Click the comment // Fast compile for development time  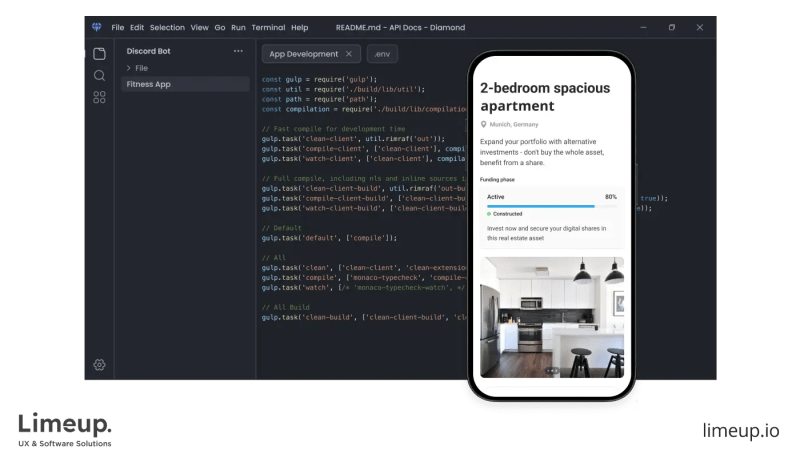click(x=334, y=129)
